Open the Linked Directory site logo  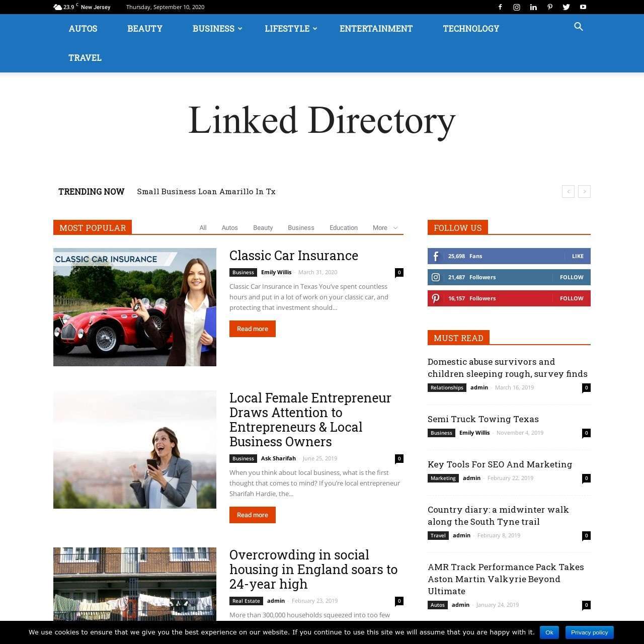tap(321, 121)
